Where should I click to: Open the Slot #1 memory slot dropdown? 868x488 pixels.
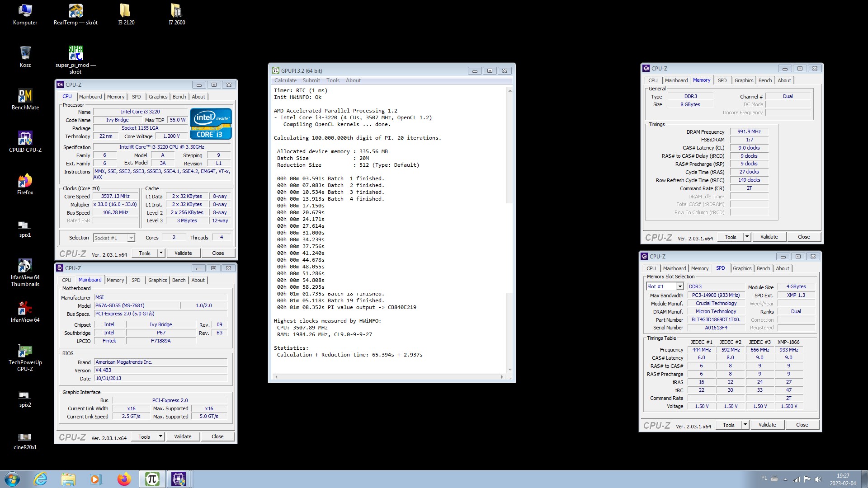[665, 286]
